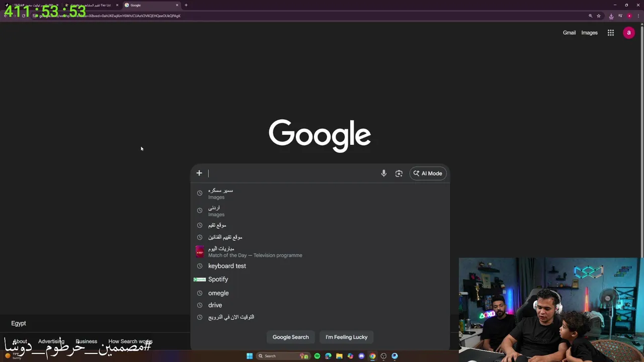Open a new browser tab
Screen dimensions: 644x362
(186, 5)
